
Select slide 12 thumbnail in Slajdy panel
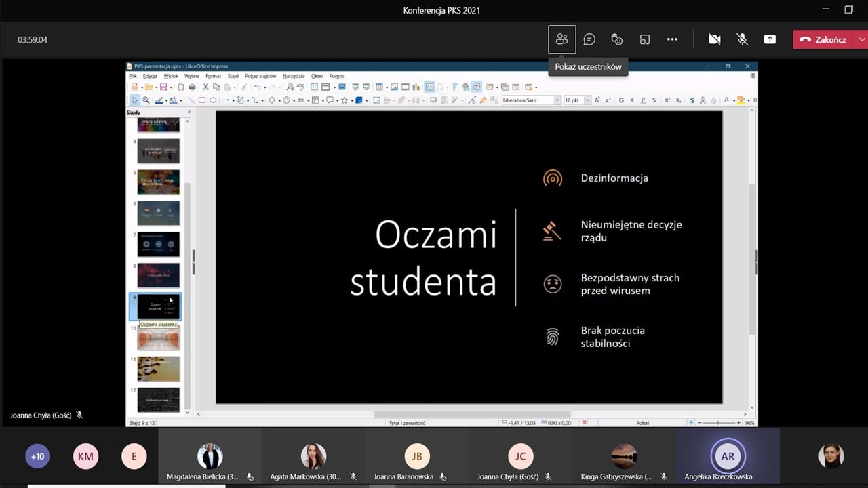(159, 400)
